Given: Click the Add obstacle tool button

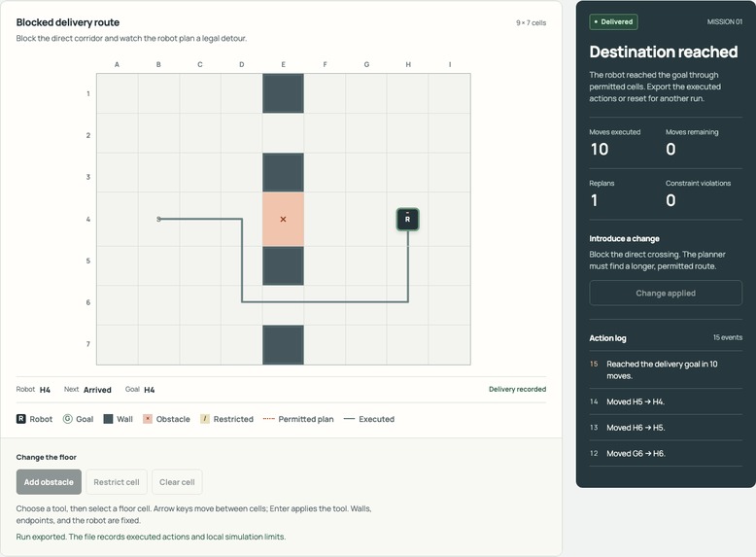Looking at the screenshot, I should pos(49,482).
